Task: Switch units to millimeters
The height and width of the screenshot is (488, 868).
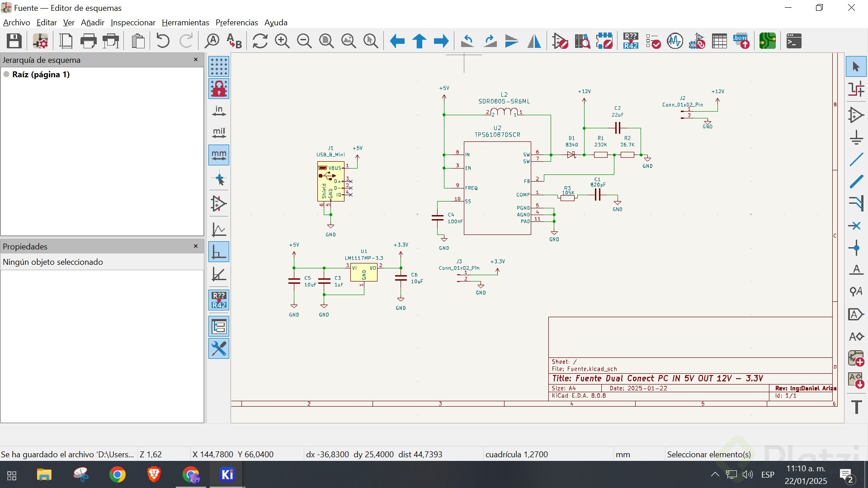Action: 219,155
